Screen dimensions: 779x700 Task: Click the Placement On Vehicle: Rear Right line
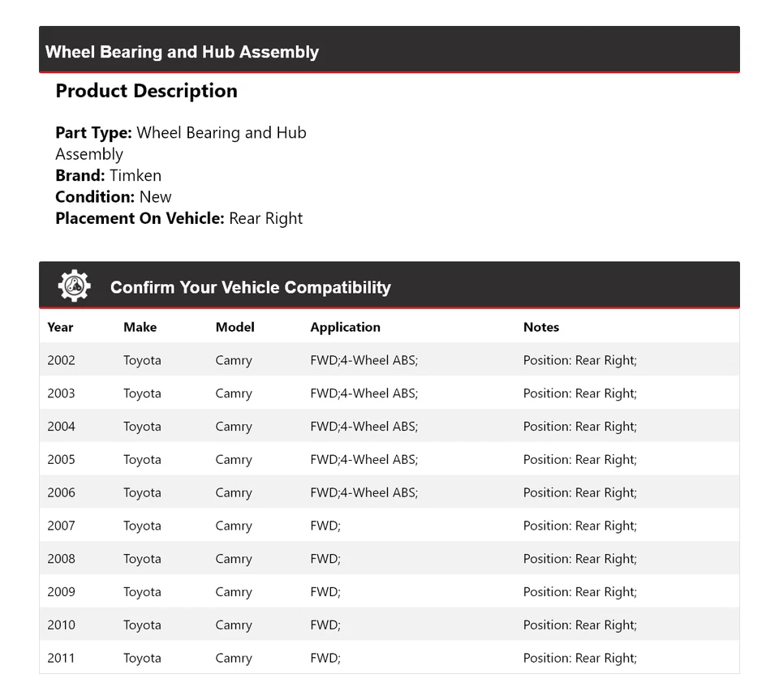(x=179, y=218)
